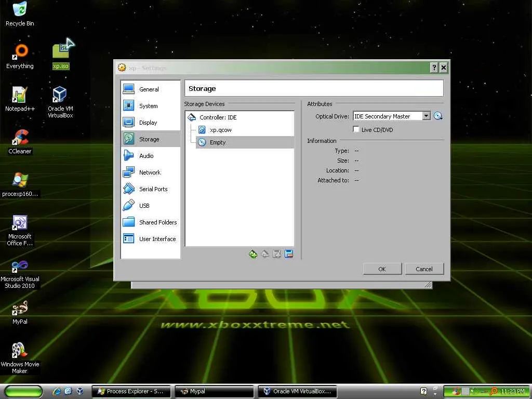Image resolution: width=532 pixels, height=399 pixels.
Task: Select the Oracle VM VirtualBox desktop shortcut
Action: [60, 102]
